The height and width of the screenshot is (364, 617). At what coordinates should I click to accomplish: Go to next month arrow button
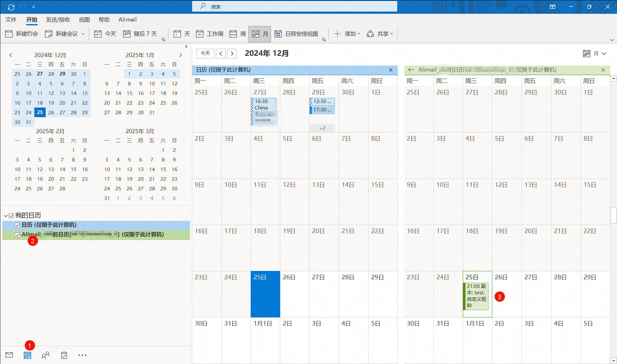coord(232,54)
